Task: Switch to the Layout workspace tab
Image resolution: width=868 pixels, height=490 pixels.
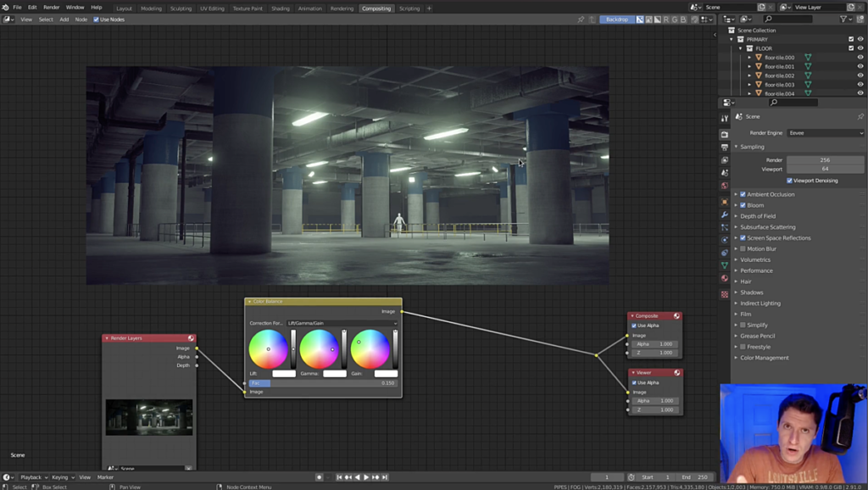Action: pos(124,8)
